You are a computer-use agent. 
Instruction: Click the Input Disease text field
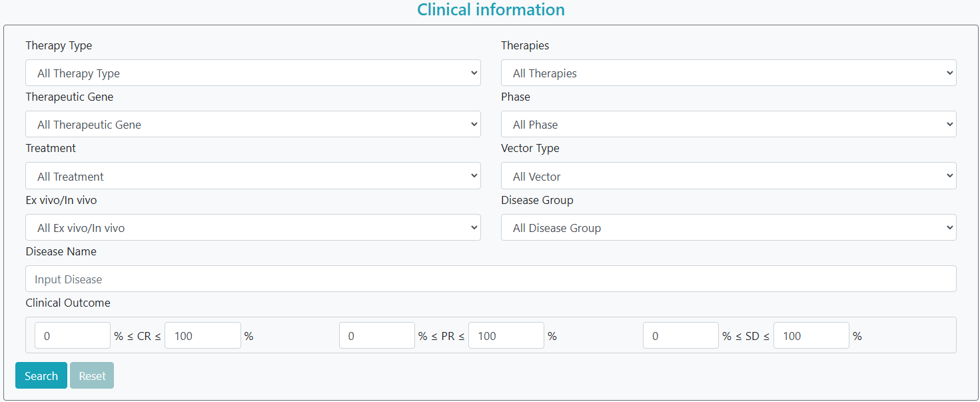[x=491, y=279]
